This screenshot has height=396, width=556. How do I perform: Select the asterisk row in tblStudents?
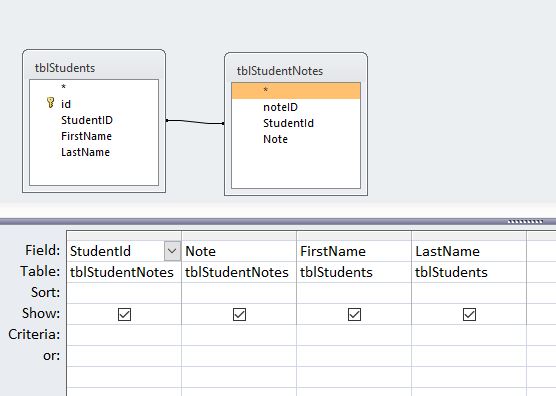pos(94,87)
